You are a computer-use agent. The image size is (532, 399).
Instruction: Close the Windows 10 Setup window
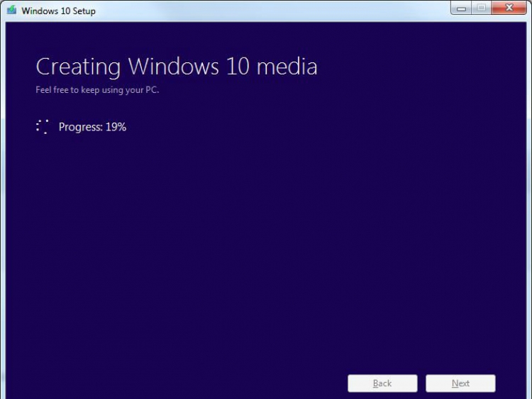509,9
